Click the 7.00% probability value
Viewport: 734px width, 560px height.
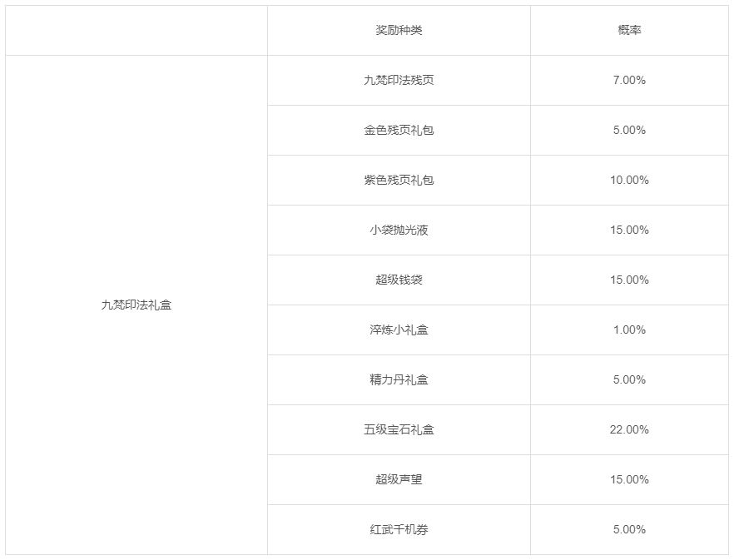pyautogui.click(x=629, y=81)
